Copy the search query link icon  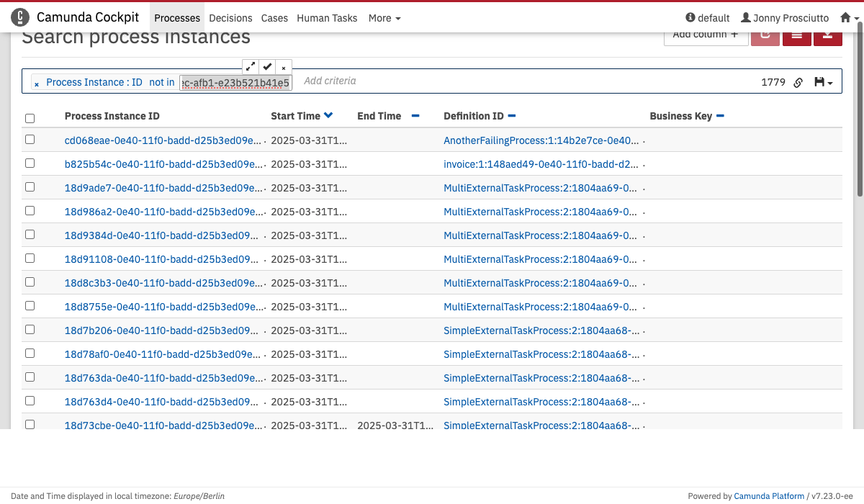(x=798, y=83)
